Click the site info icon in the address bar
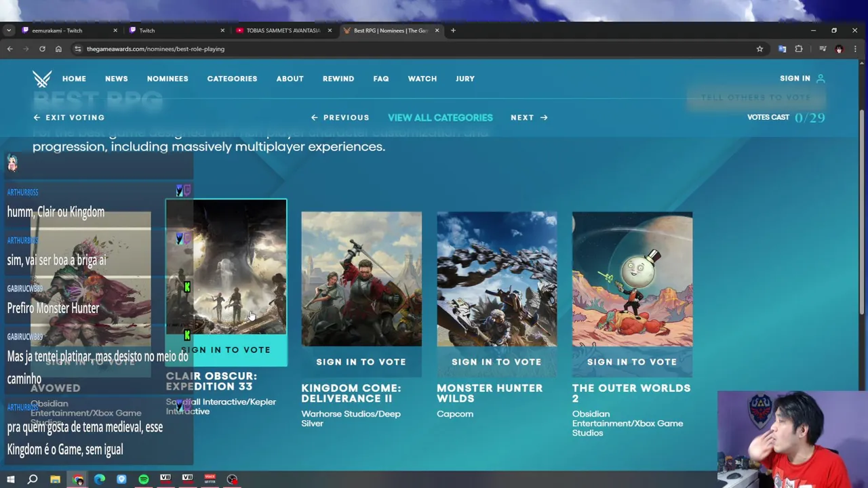 coord(78,49)
